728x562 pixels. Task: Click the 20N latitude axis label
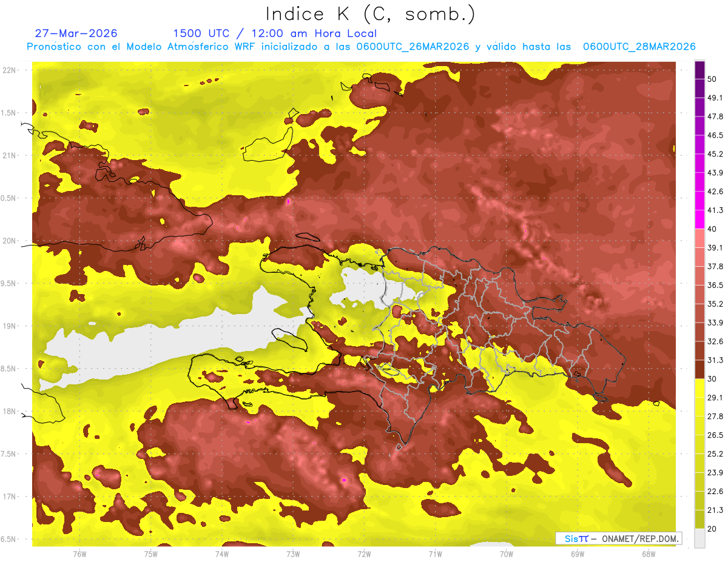point(10,241)
